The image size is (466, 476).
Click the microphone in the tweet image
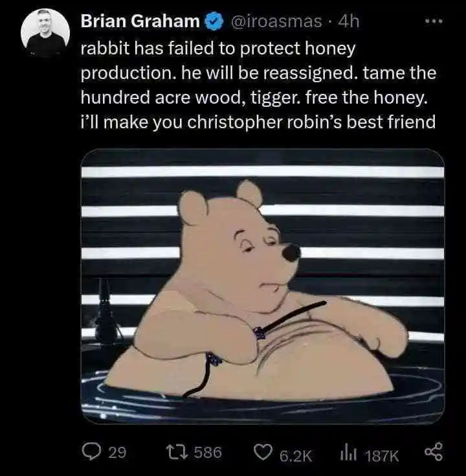(104, 313)
